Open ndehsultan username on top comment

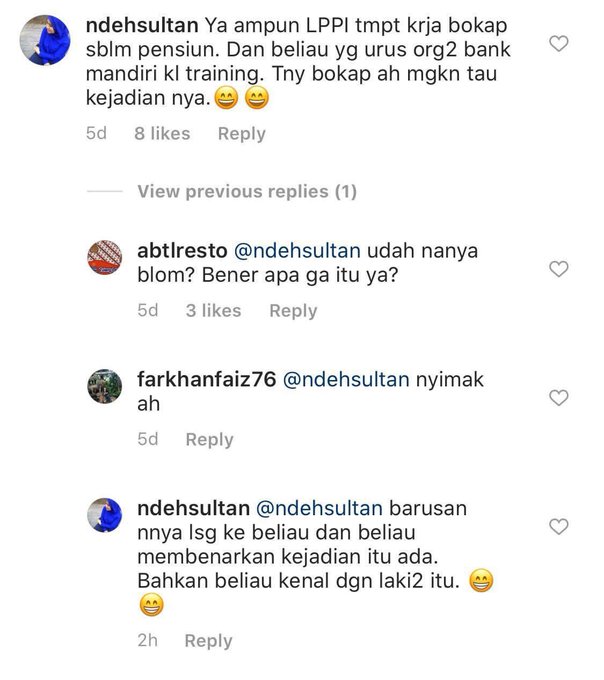point(142,25)
